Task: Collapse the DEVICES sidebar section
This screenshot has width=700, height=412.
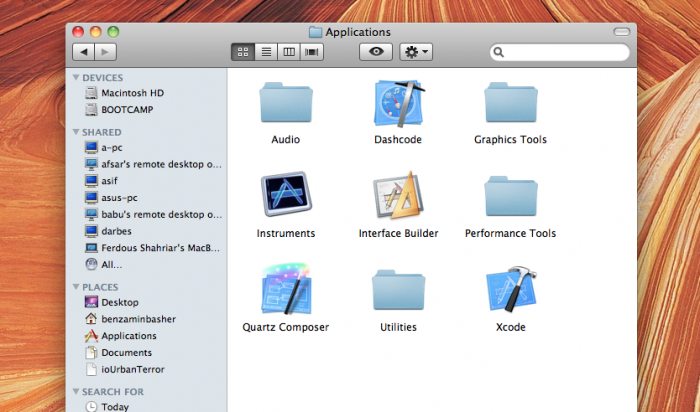Action: pos(75,78)
